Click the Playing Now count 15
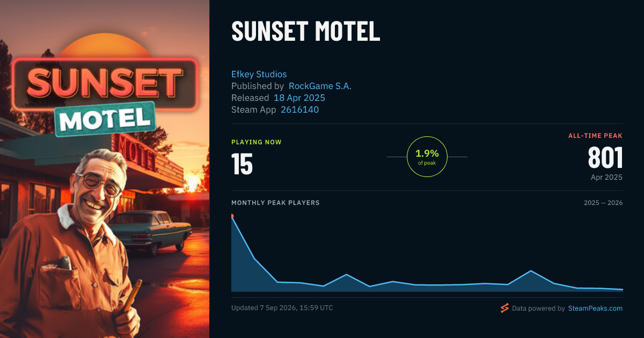Image resolution: width=644 pixels, height=338 pixels. [x=242, y=164]
